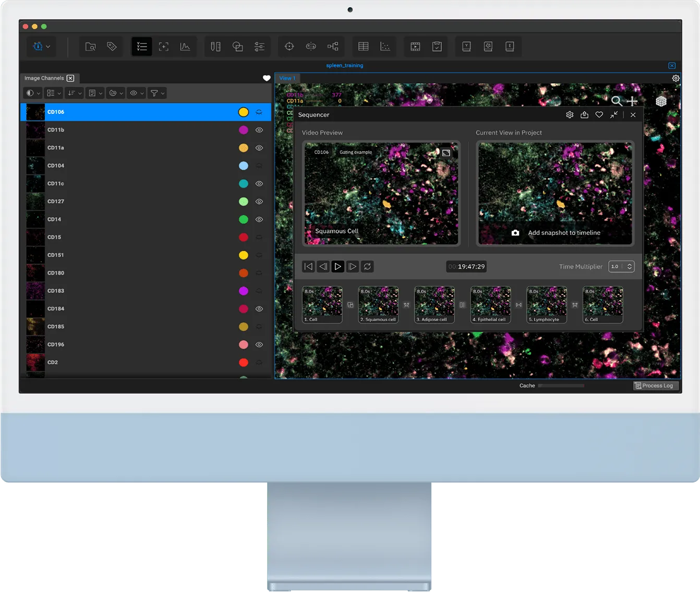Click the overlapping shapes icon in toolbar
The width and height of the screenshot is (700, 592).
pyautogui.click(x=237, y=46)
